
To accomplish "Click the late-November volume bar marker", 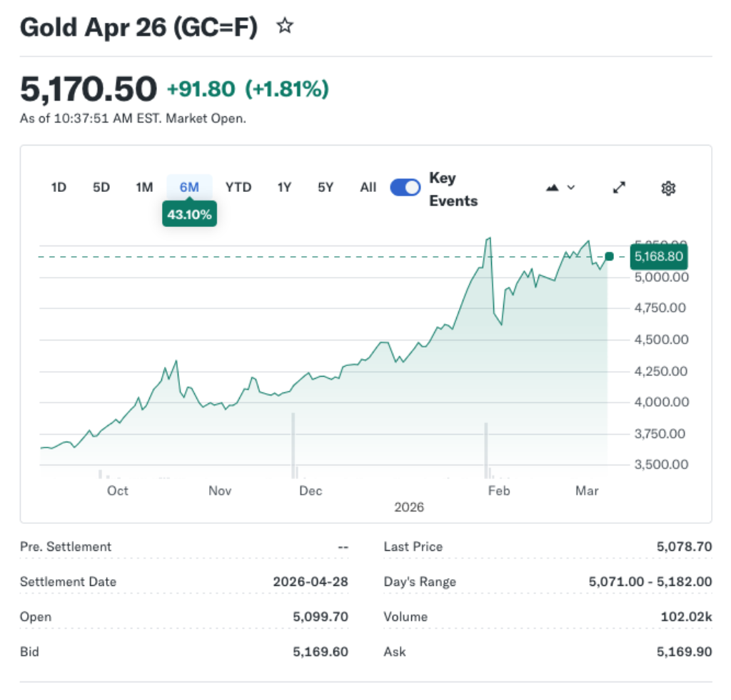I will tap(293, 446).
